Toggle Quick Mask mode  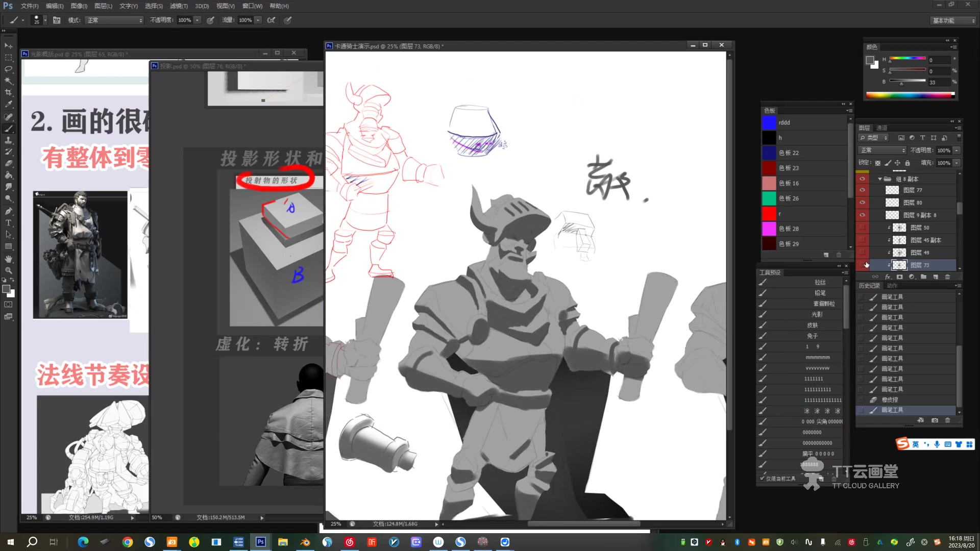[9, 305]
